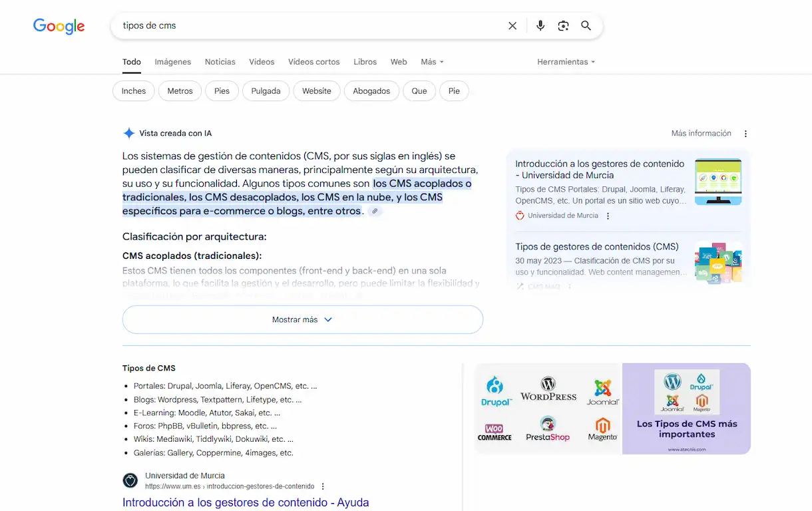Open the Herramientas dropdown
This screenshot has height=511, width=812.
566,62
